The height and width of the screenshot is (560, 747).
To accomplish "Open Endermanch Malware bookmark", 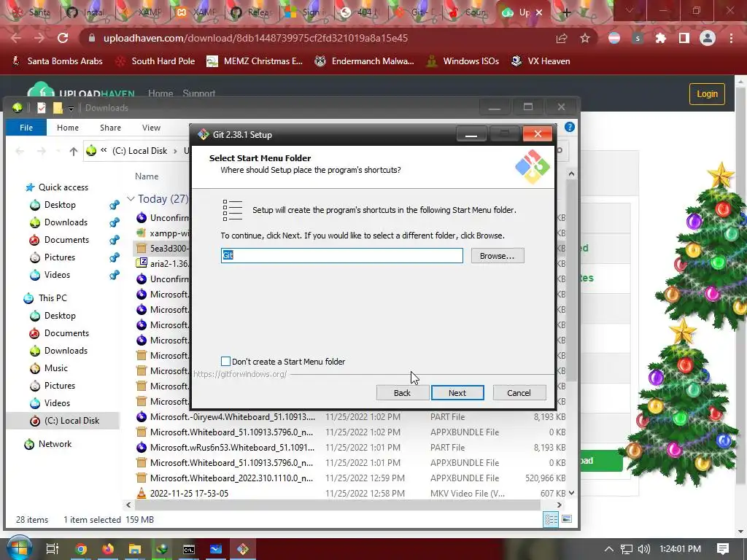I will pyautogui.click(x=365, y=61).
